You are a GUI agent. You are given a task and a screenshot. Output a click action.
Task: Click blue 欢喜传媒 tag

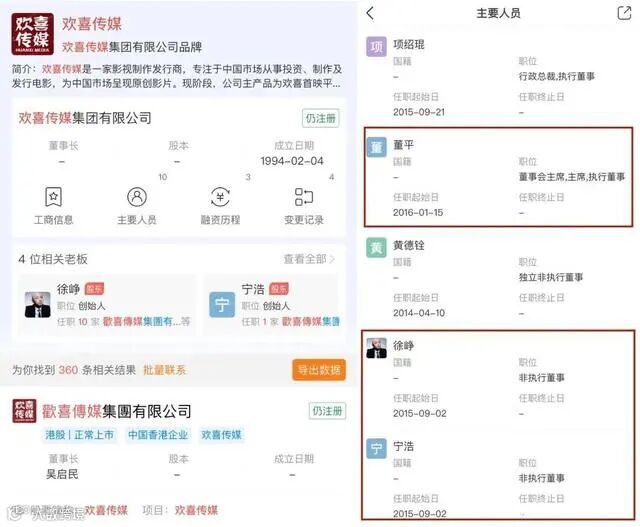point(221,435)
